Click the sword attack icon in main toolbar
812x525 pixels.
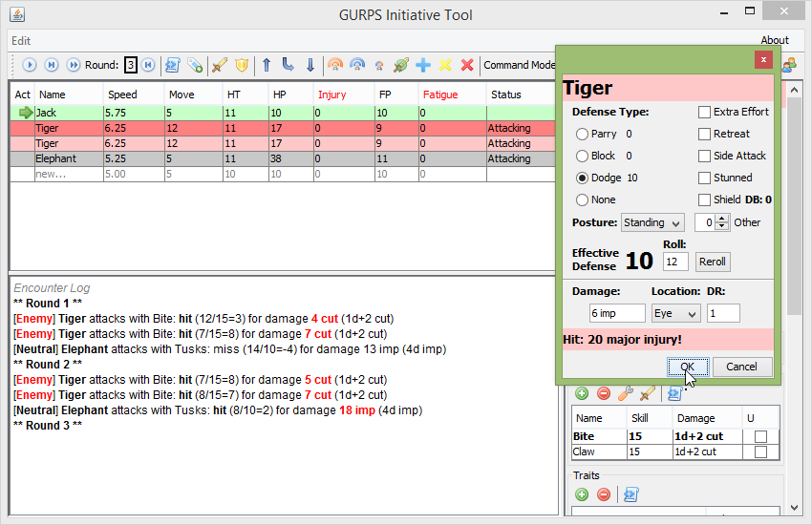pyautogui.click(x=220, y=65)
